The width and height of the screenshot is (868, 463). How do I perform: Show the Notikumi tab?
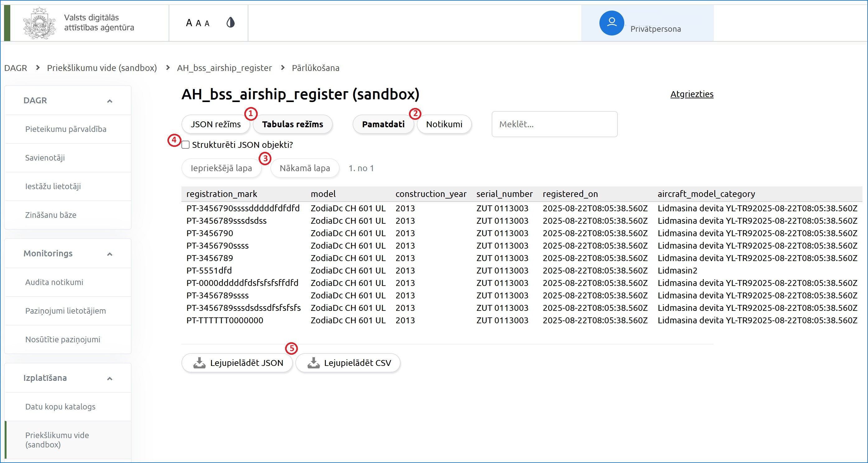click(x=444, y=124)
